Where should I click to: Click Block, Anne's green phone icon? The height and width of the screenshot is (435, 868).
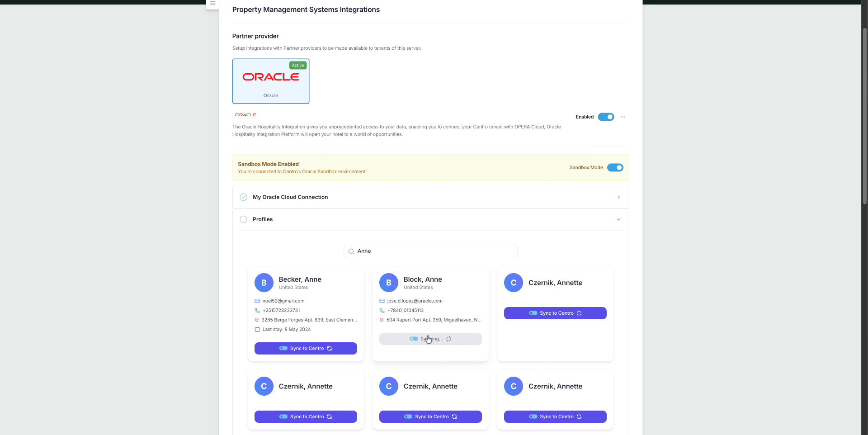[x=382, y=311]
